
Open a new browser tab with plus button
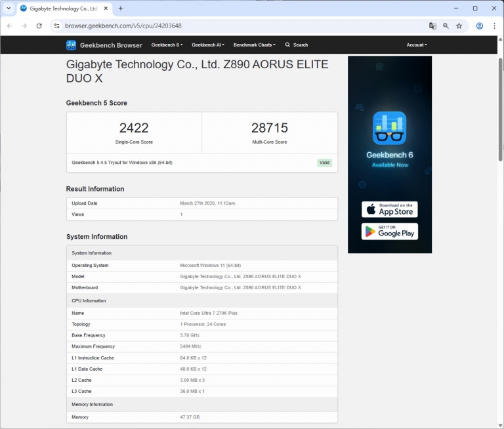point(120,9)
